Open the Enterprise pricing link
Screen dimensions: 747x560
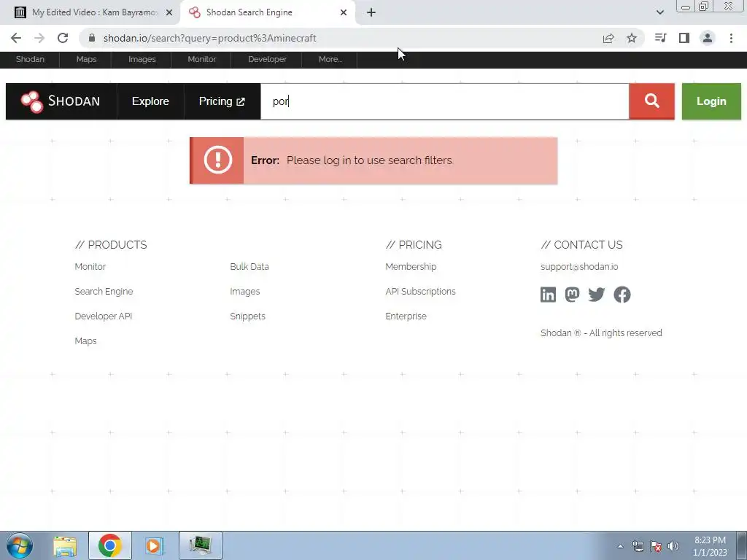coord(406,316)
